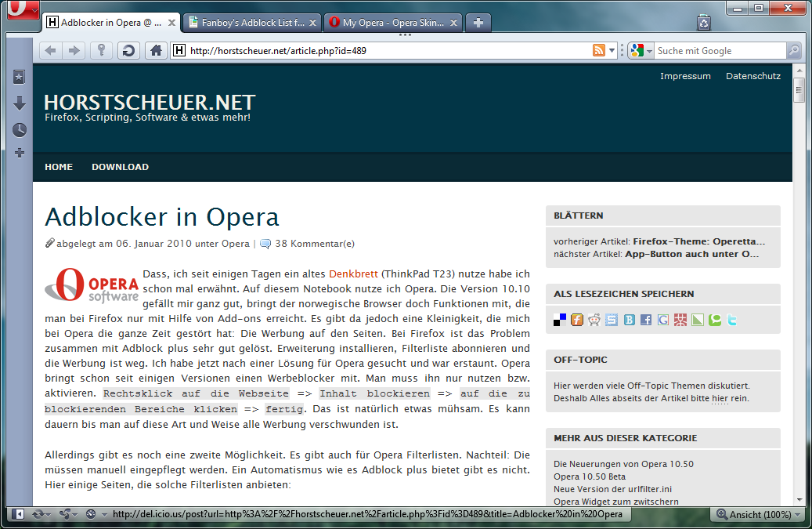Viewport: 812px width, 529px height.
Task: Open 'Opera Widget zum zwitschern' link
Action: tap(615, 502)
